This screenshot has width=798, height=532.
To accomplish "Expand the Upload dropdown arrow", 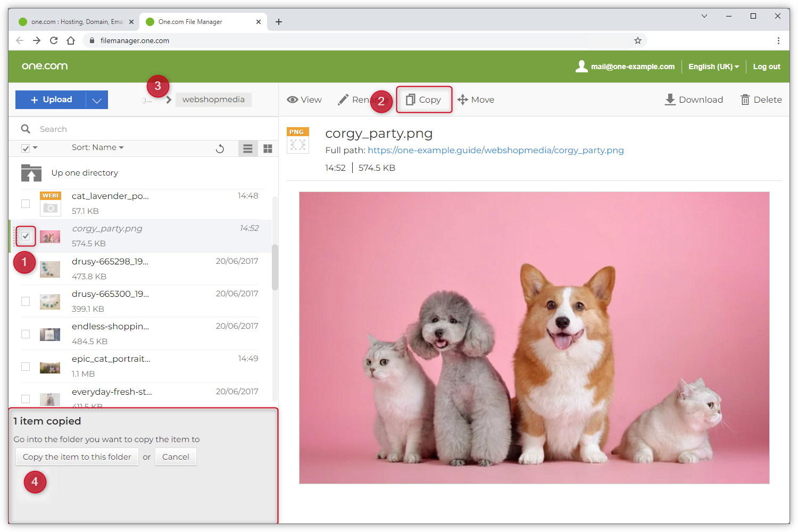I will click(97, 100).
